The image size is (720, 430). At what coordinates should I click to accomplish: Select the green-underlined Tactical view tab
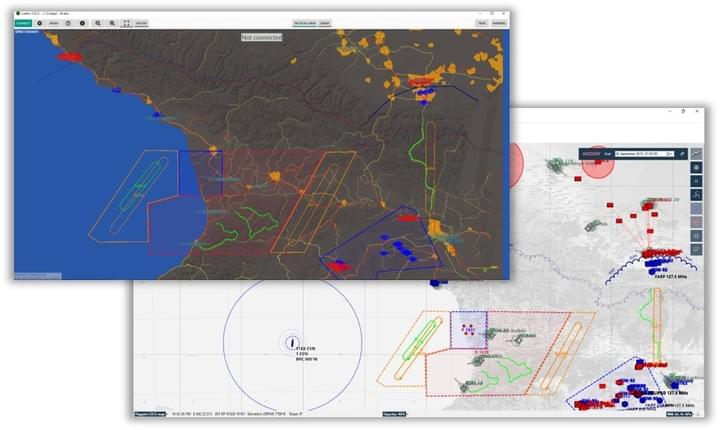tap(305, 23)
